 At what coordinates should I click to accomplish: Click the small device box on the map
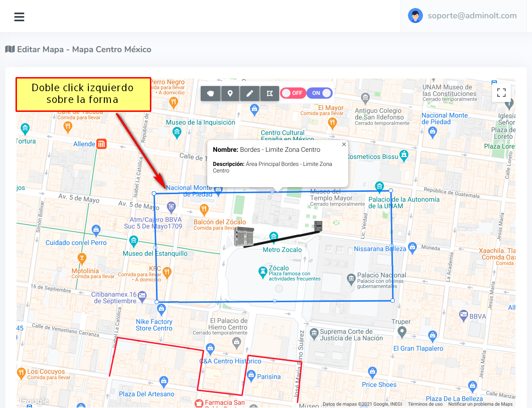pos(318,227)
